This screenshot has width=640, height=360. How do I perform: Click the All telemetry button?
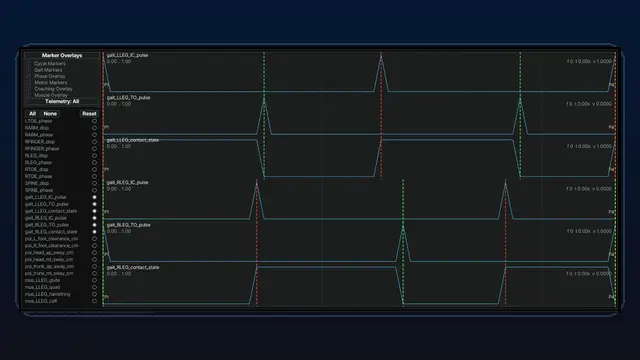pos(32,113)
